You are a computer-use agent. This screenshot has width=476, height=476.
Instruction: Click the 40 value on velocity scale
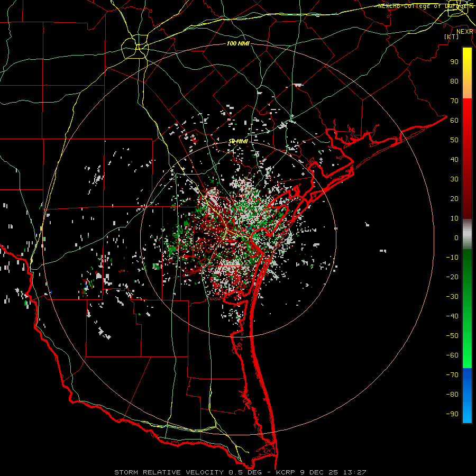(x=454, y=160)
